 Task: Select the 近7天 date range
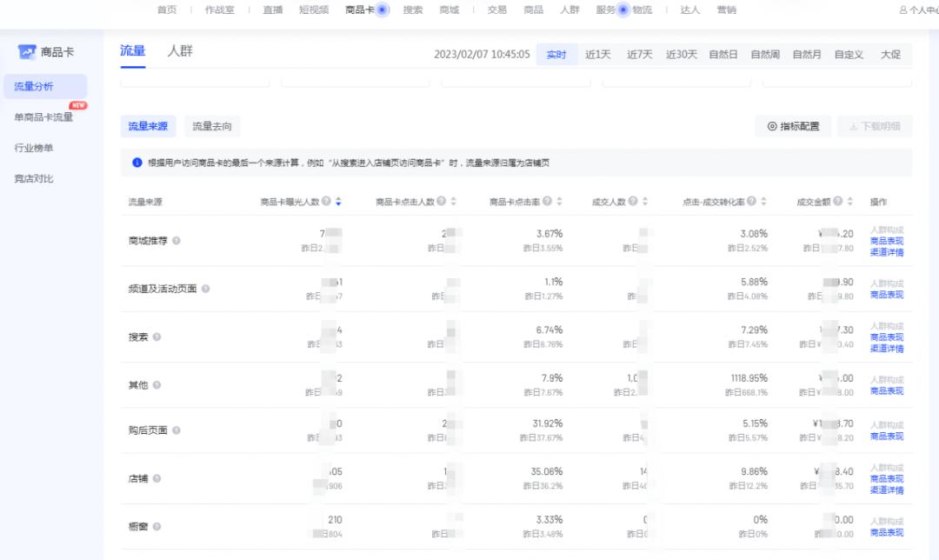tap(639, 54)
